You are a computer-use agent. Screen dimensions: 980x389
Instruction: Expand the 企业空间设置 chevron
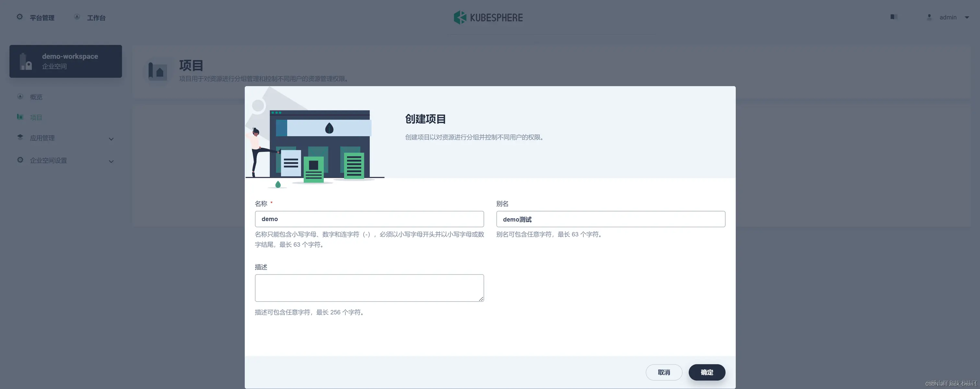pos(111,161)
